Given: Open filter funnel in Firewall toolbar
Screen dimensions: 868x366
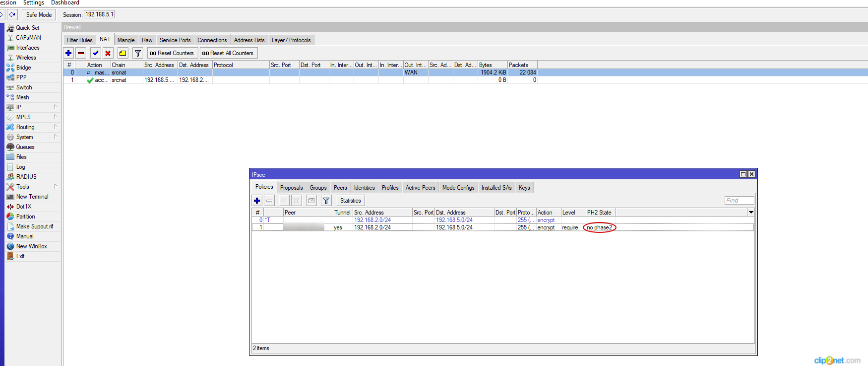Looking at the screenshot, I should (x=138, y=53).
